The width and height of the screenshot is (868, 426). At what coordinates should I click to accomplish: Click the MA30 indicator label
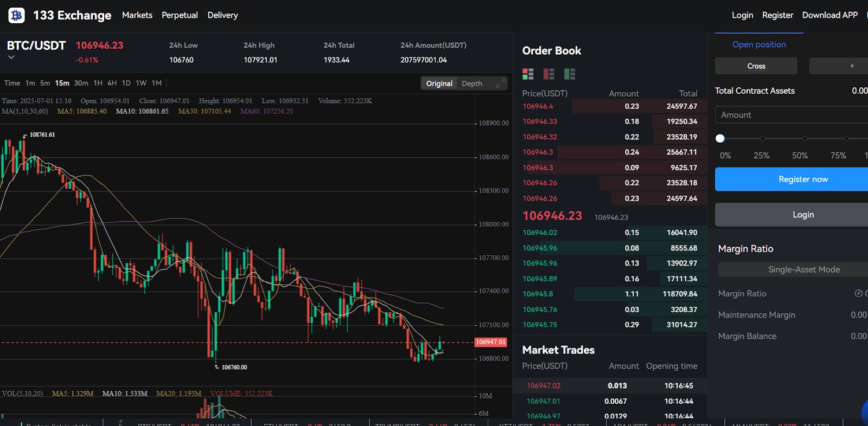click(205, 111)
